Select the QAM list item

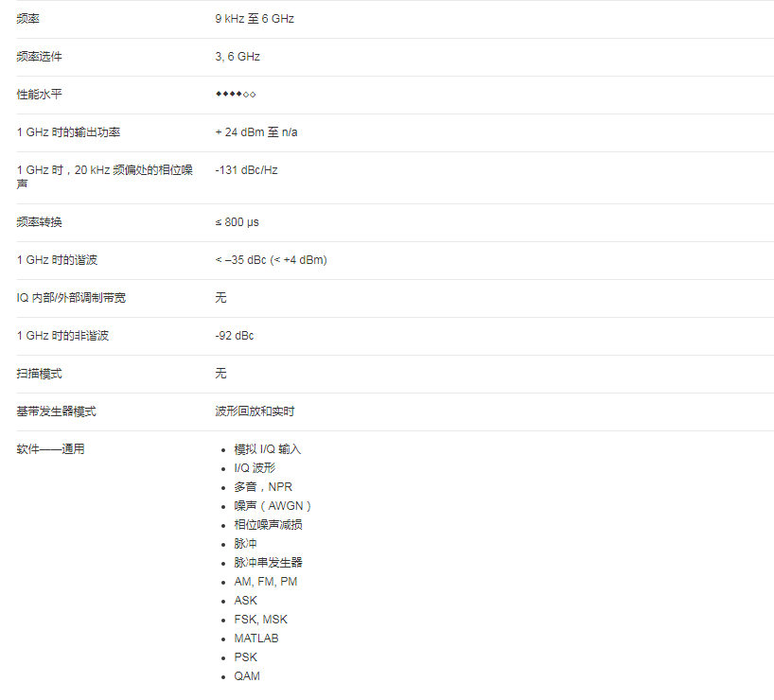coord(247,676)
